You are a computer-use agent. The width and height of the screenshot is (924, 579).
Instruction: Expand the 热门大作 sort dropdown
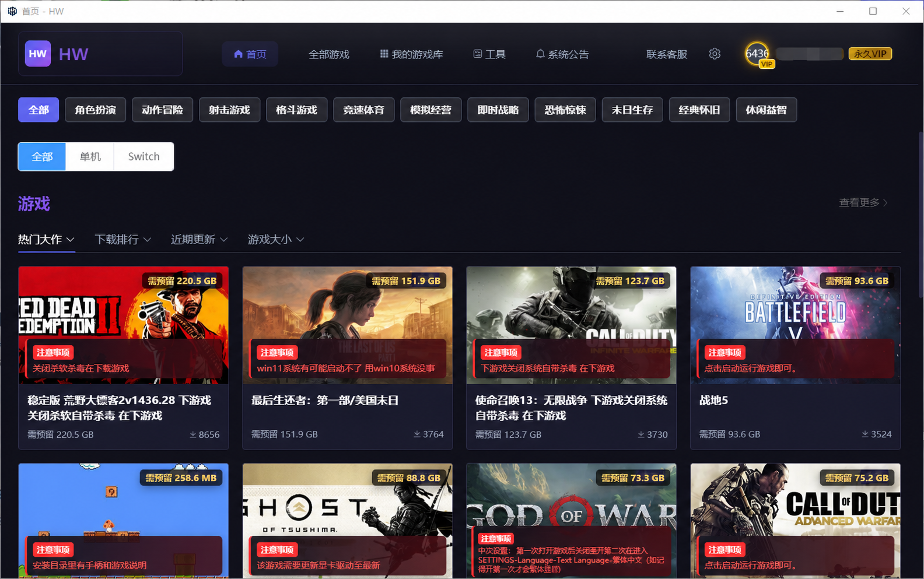pyautogui.click(x=46, y=240)
